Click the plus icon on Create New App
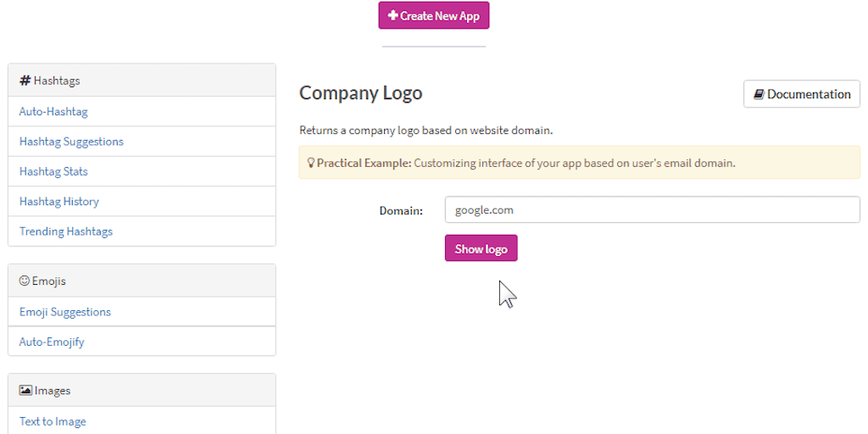 click(392, 15)
